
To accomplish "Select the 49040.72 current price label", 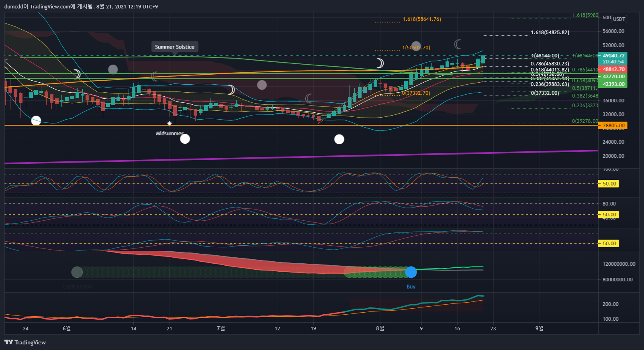I will click(x=613, y=56).
